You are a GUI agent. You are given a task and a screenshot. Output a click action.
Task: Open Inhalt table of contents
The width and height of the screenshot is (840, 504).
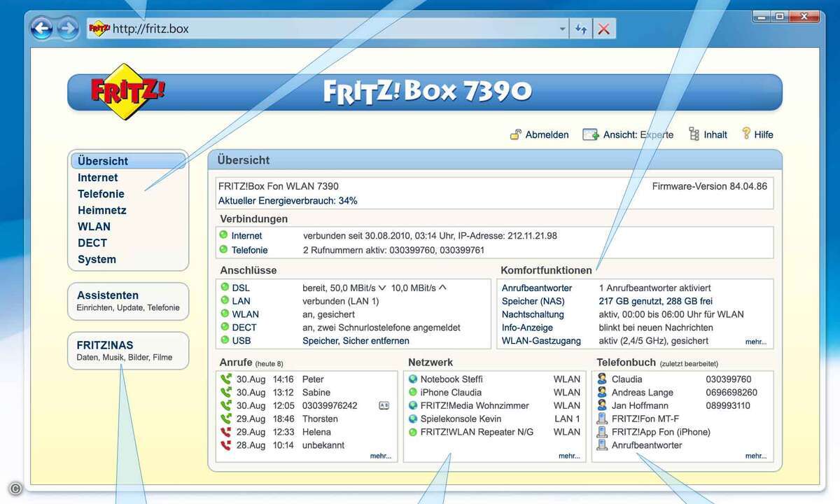[715, 134]
